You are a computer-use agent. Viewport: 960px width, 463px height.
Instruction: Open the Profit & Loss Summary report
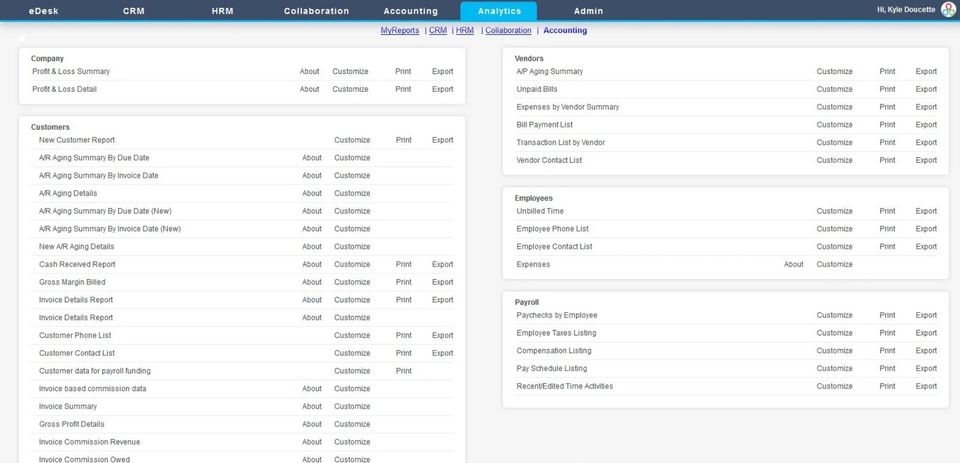pos(71,71)
